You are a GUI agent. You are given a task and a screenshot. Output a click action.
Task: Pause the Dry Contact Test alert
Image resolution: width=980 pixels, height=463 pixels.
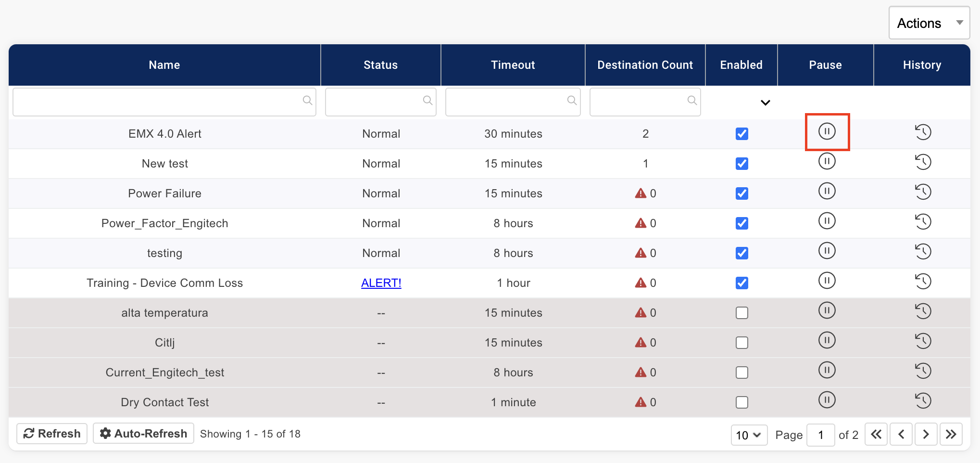pyautogui.click(x=827, y=399)
